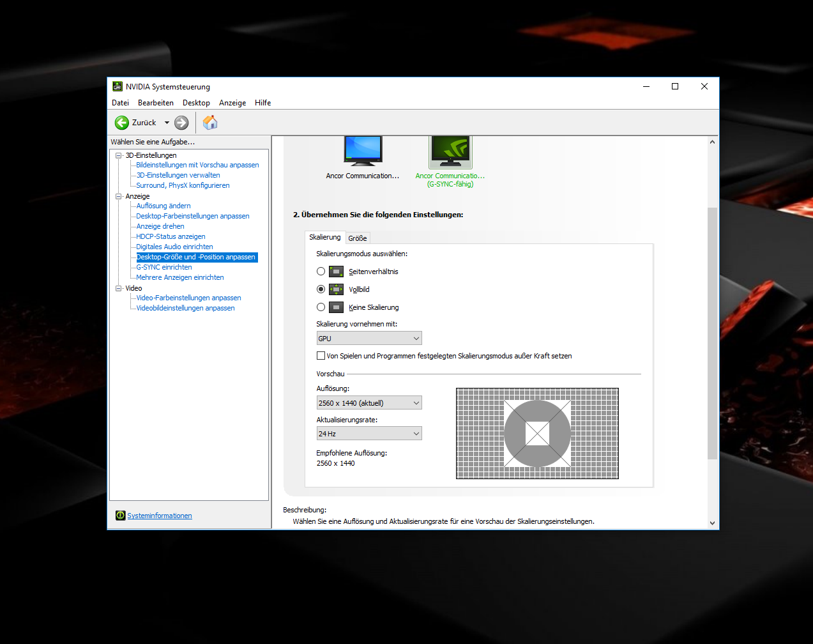Open Desktop-Farbeinstellungen anpassen
This screenshot has height=644, width=813.
tap(193, 216)
